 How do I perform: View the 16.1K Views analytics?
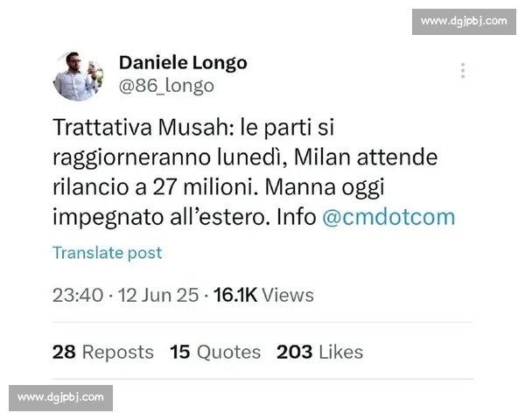point(263,296)
